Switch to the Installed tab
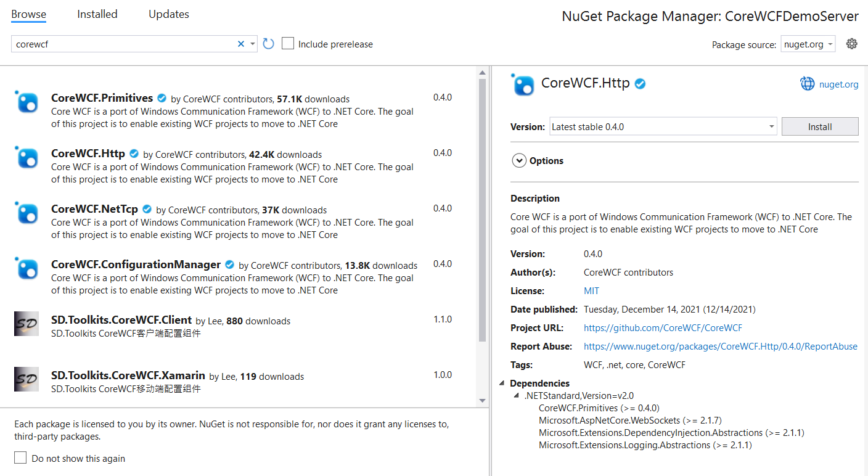The width and height of the screenshot is (868, 476). [x=97, y=14]
